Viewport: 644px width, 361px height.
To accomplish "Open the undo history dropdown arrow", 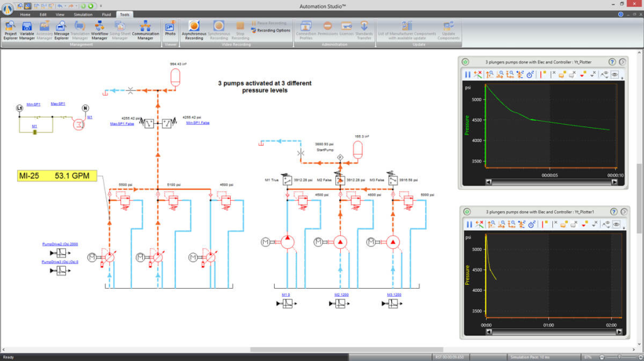I will click(65, 6).
